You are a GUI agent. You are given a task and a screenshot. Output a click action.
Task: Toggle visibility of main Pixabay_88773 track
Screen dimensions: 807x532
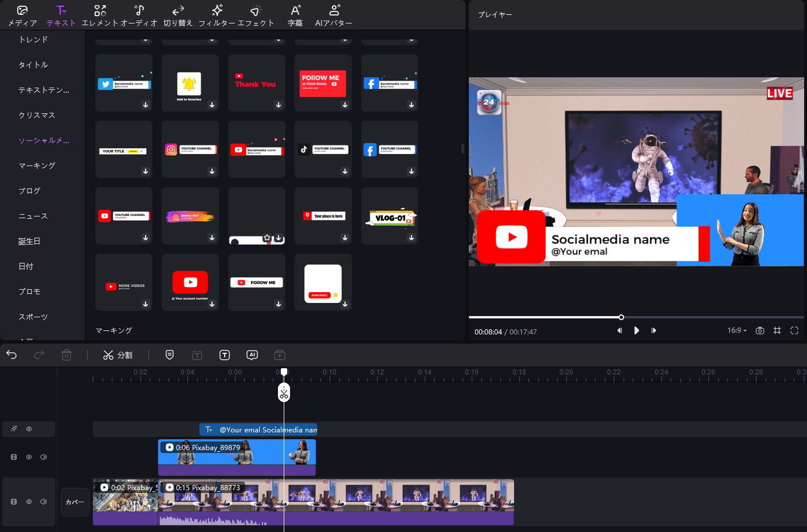[x=29, y=502]
